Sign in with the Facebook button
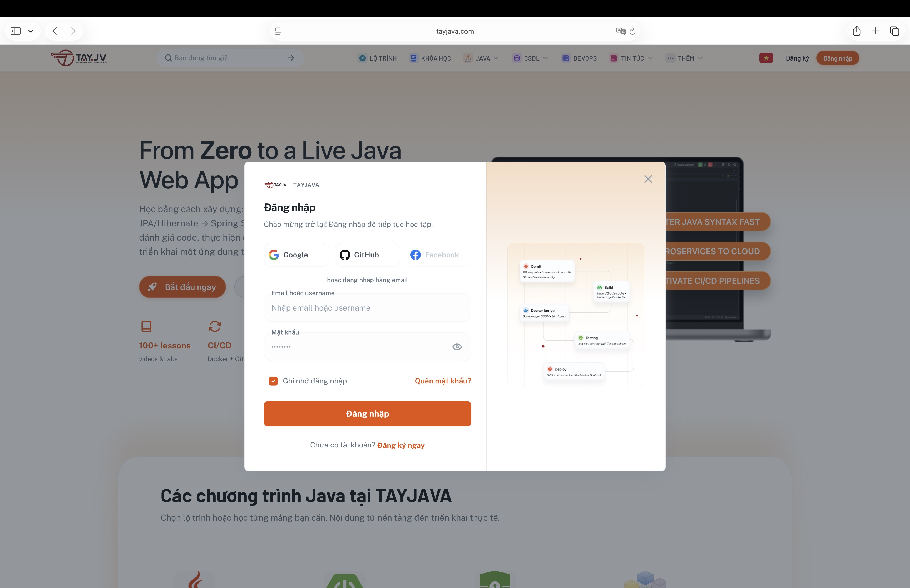 click(x=438, y=255)
